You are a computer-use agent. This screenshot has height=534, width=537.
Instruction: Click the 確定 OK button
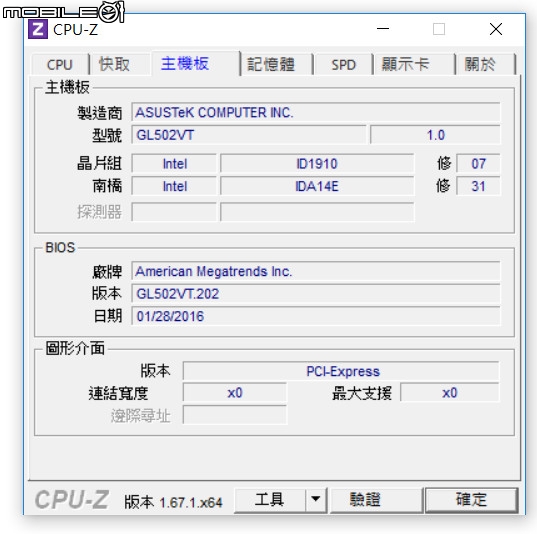click(471, 499)
